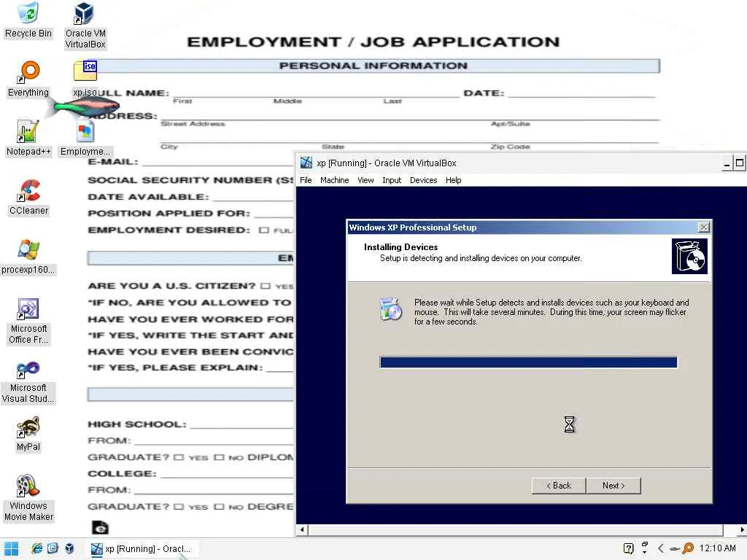The image size is (747, 560).
Task: Open the Everything search shortcut
Action: pos(28,79)
